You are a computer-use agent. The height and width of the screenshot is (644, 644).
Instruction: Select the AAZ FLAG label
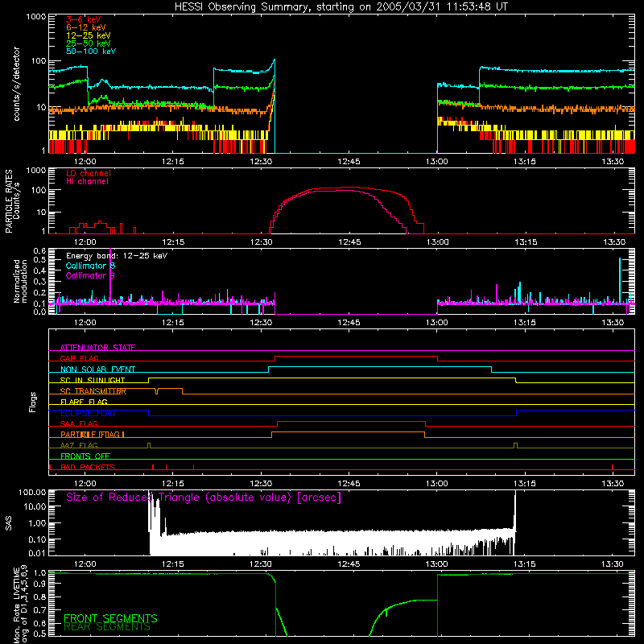(x=79, y=445)
